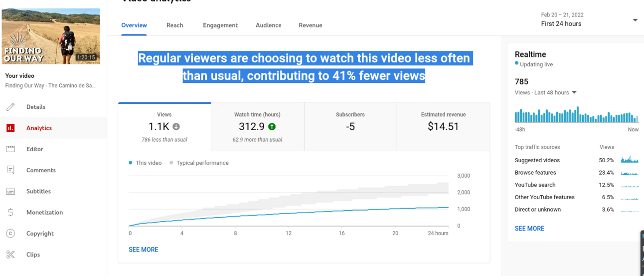The width and height of the screenshot is (644, 276).
Task: Click the Monetization dollar sign icon
Action: [10, 213]
